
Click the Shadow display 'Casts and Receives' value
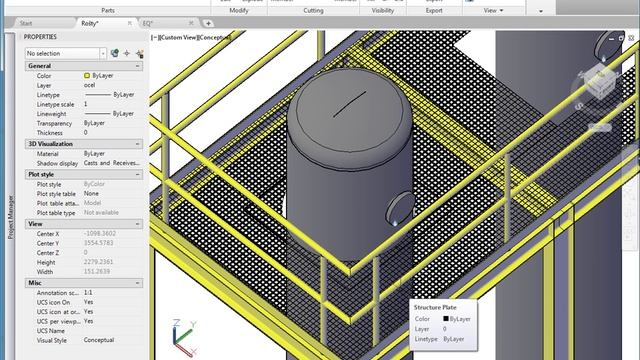(x=111, y=163)
